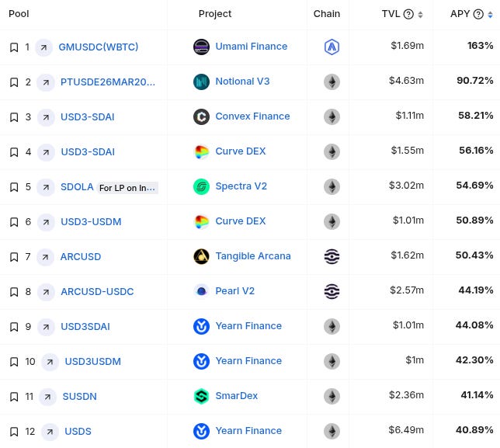Image resolution: width=500 pixels, height=448 pixels.
Task: Click the 'For LP on In...' tag
Action: coord(127,188)
